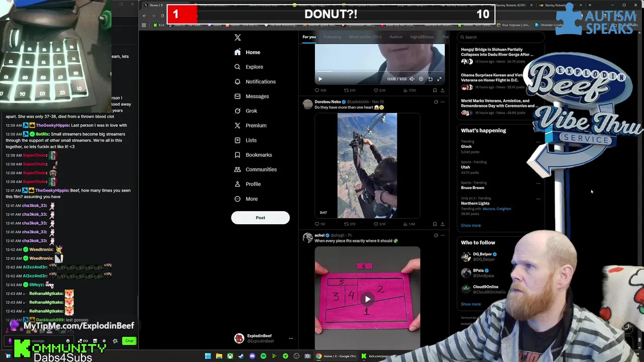Open Discord from taskbar
The height and width of the screenshot is (362, 644).
click(252, 356)
